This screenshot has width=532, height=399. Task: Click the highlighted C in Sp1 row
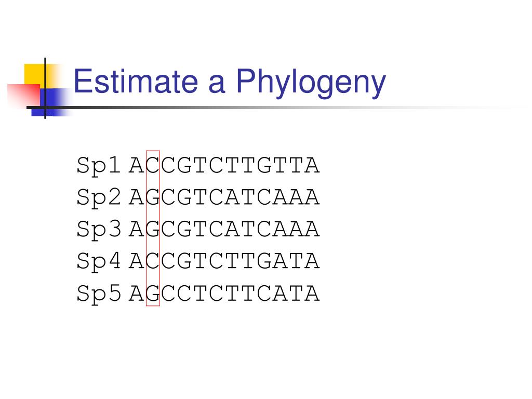tap(153, 166)
